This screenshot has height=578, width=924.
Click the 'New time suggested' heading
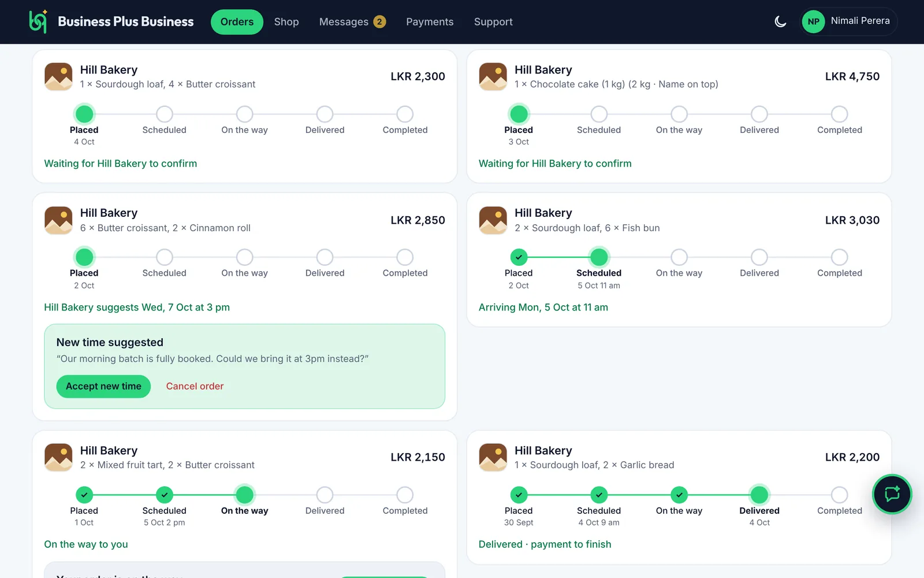tap(110, 342)
